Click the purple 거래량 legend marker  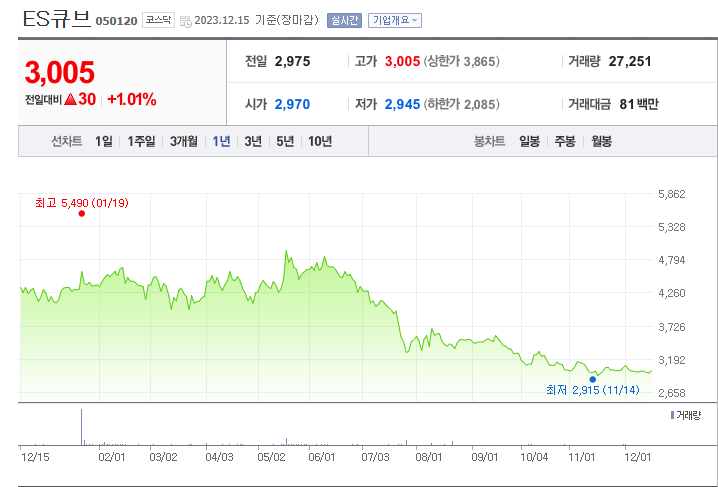coord(672,415)
